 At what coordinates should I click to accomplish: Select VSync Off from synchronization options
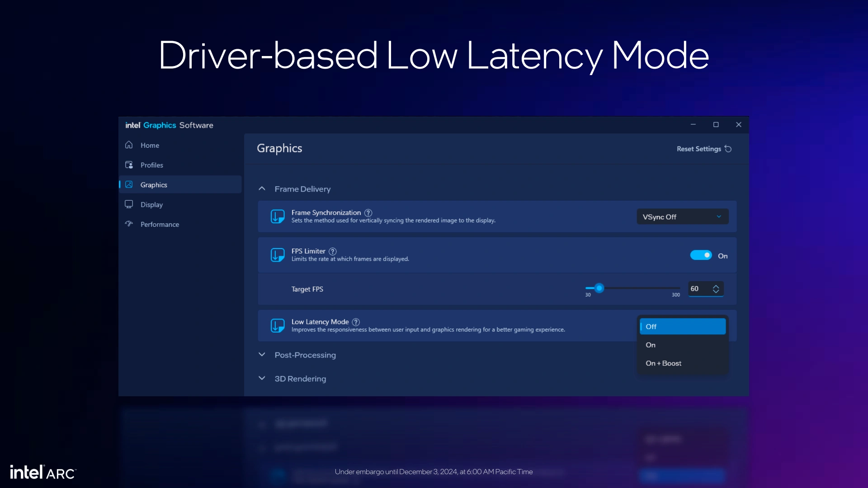[x=681, y=216]
